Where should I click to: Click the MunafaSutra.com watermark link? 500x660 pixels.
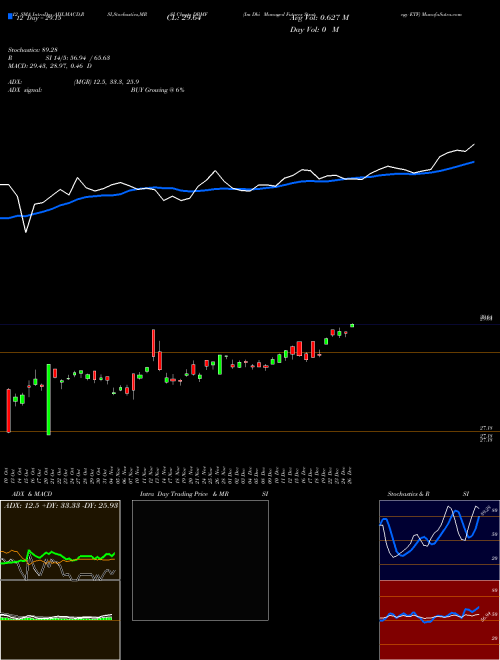click(x=442, y=14)
